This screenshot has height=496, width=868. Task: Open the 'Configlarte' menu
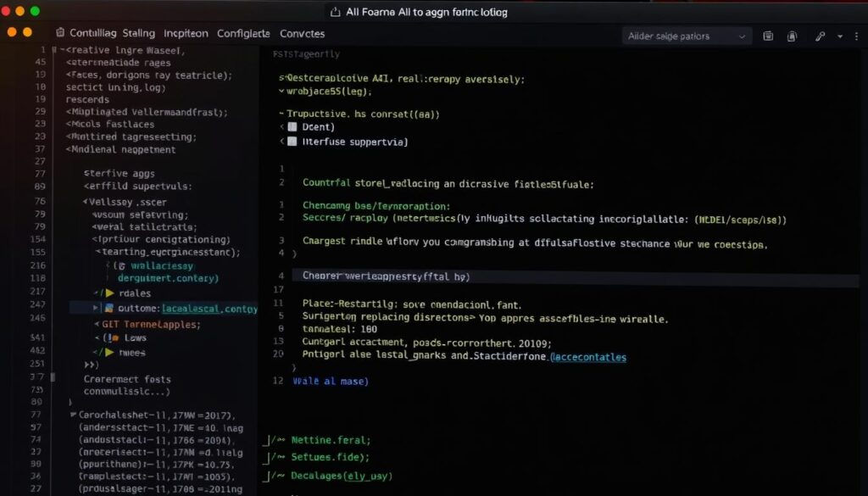pos(243,33)
